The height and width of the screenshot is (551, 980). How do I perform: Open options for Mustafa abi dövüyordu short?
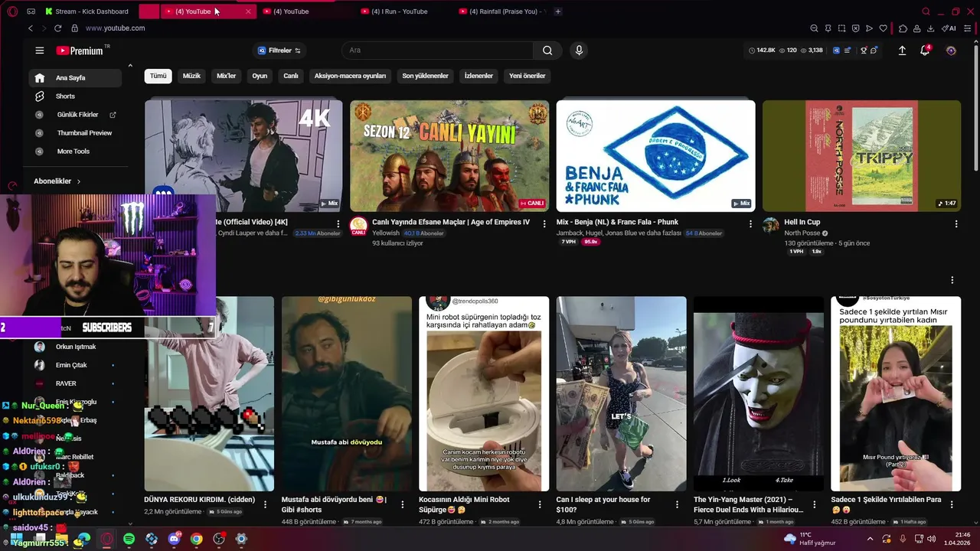403,504
